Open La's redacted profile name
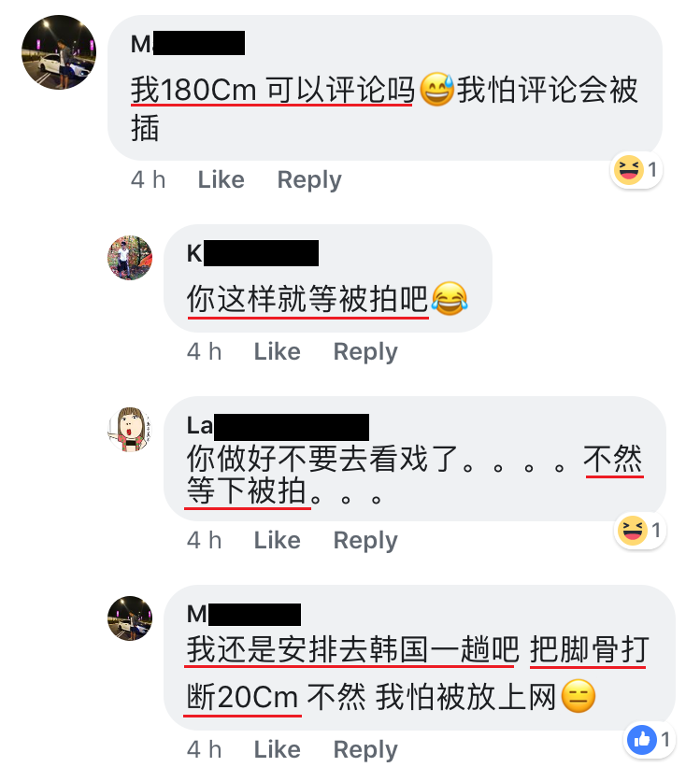This screenshot has height=767, width=700. [278, 427]
